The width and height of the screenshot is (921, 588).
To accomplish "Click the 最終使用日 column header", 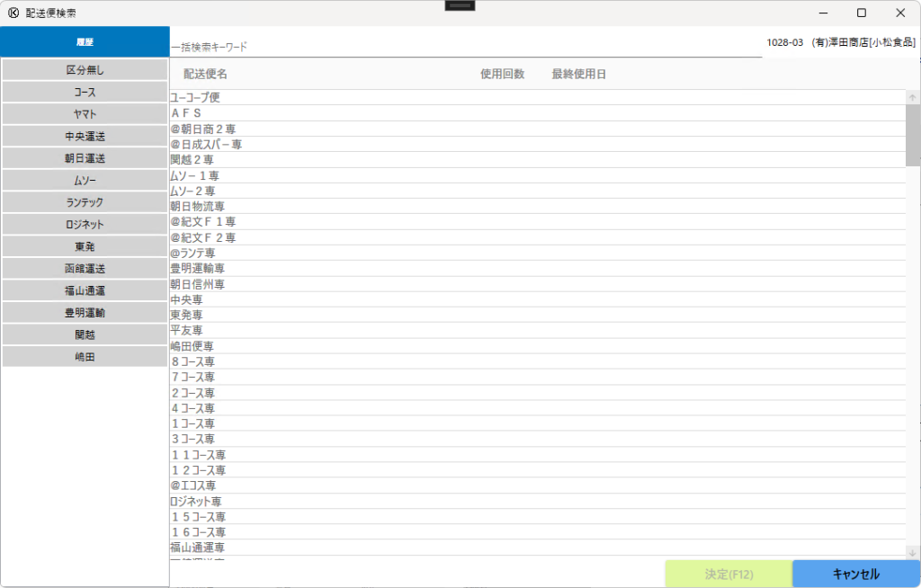I will click(x=578, y=74).
